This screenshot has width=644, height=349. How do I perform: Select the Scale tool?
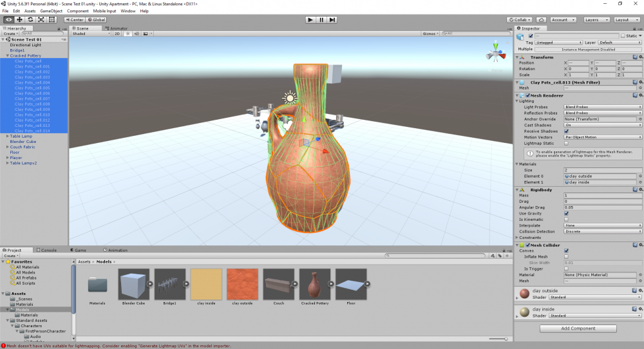(x=41, y=20)
